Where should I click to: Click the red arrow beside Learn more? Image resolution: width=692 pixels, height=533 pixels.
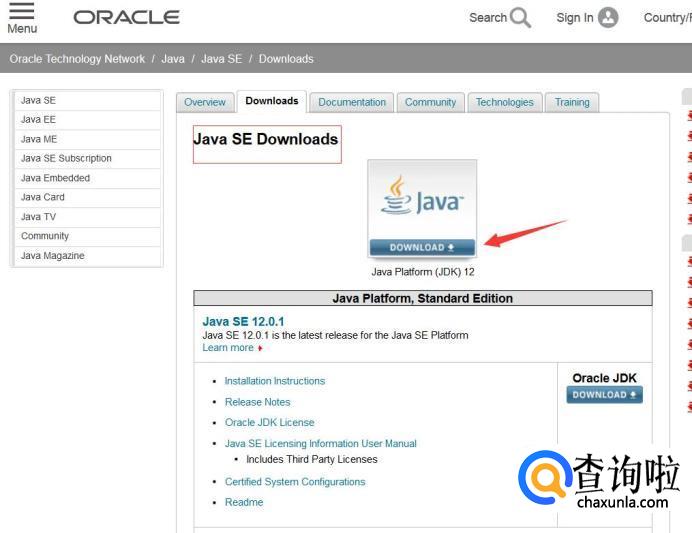point(260,348)
